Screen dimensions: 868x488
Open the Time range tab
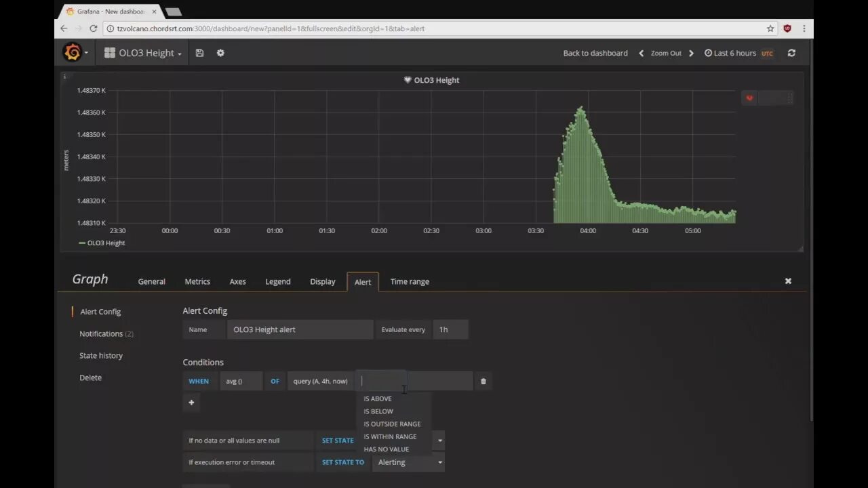click(410, 281)
